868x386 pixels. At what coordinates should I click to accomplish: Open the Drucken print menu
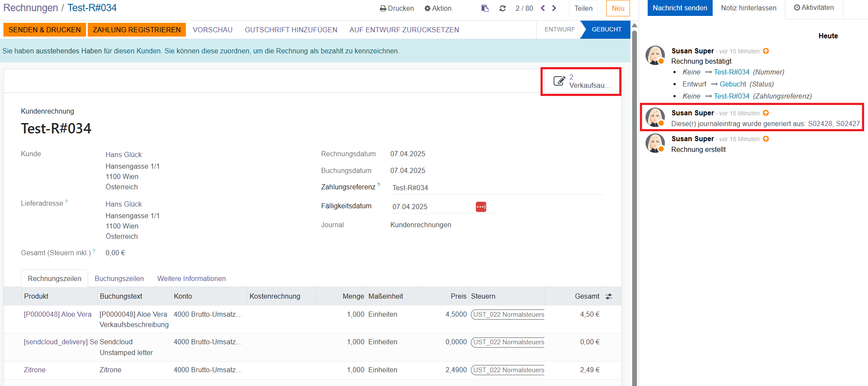point(396,8)
